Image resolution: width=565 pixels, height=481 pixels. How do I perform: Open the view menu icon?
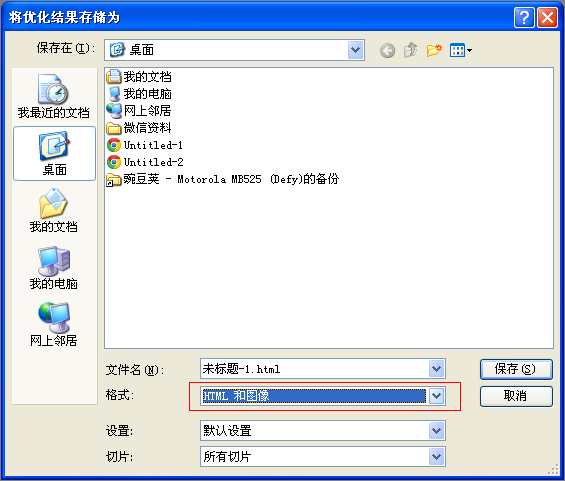click(x=461, y=50)
